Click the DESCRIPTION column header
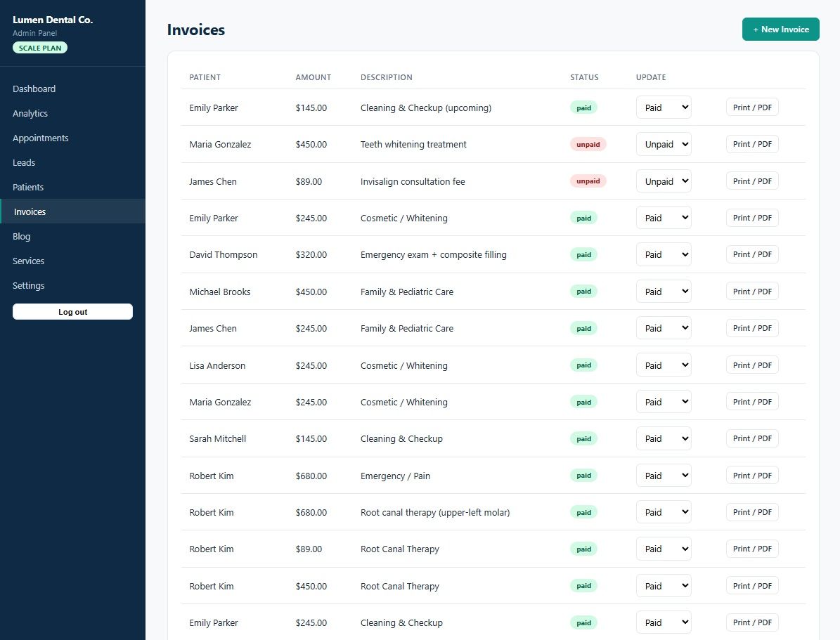840x640 pixels. click(x=386, y=77)
